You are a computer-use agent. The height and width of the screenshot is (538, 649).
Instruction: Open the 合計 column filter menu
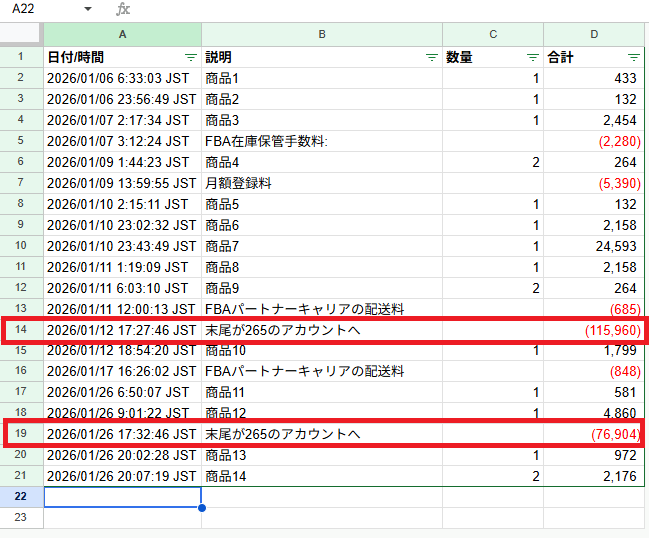coord(634,58)
